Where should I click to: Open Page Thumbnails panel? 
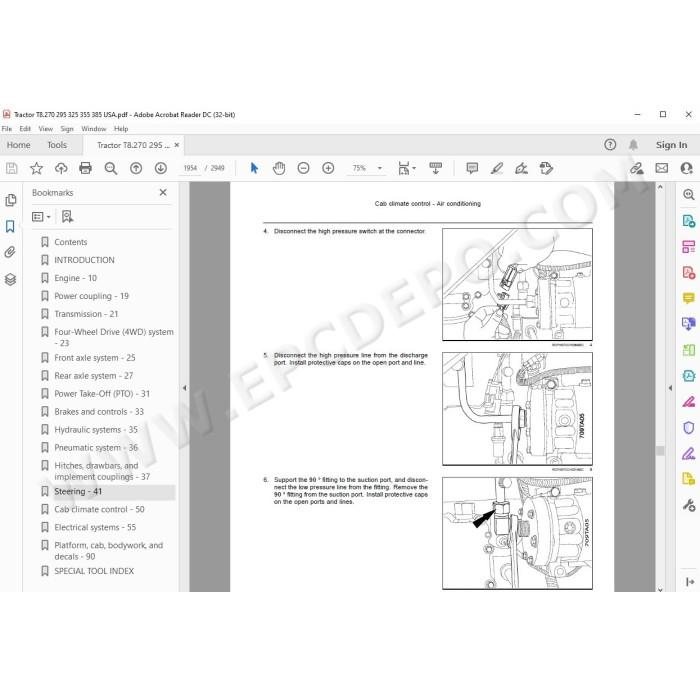pyautogui.click(x=11, y=200)
